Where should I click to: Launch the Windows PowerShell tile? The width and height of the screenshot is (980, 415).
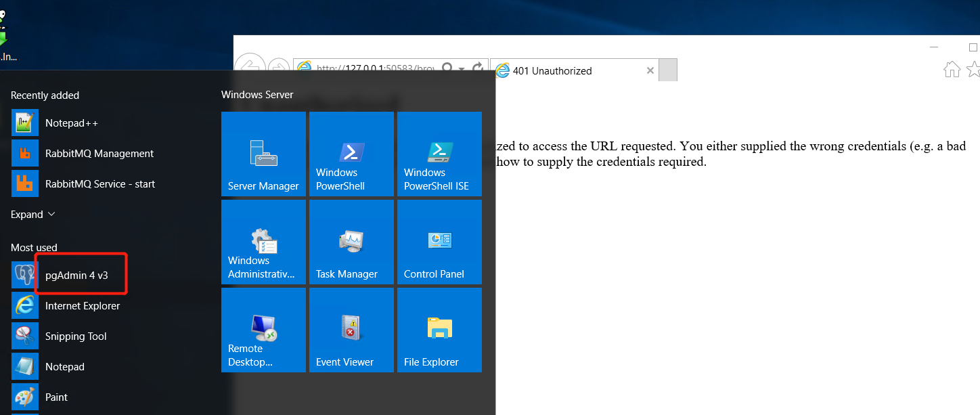point(351,154)
